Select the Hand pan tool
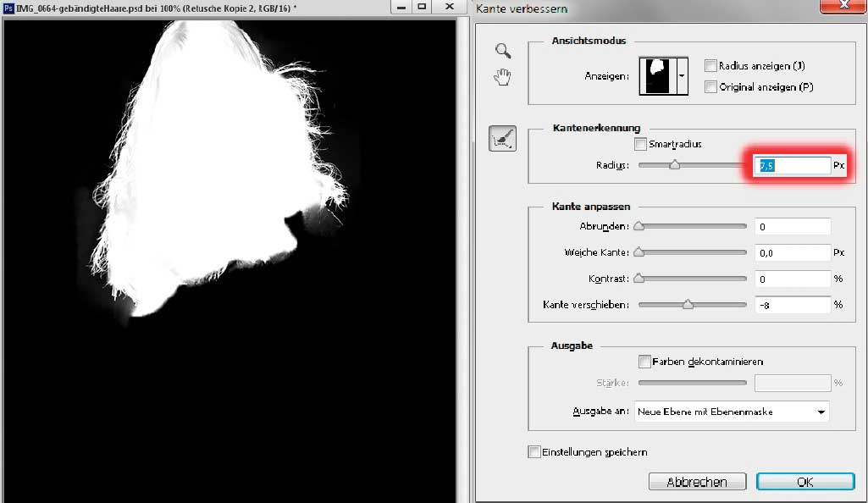Viewport: 868px width, 503px height. [x=503, y=77]
